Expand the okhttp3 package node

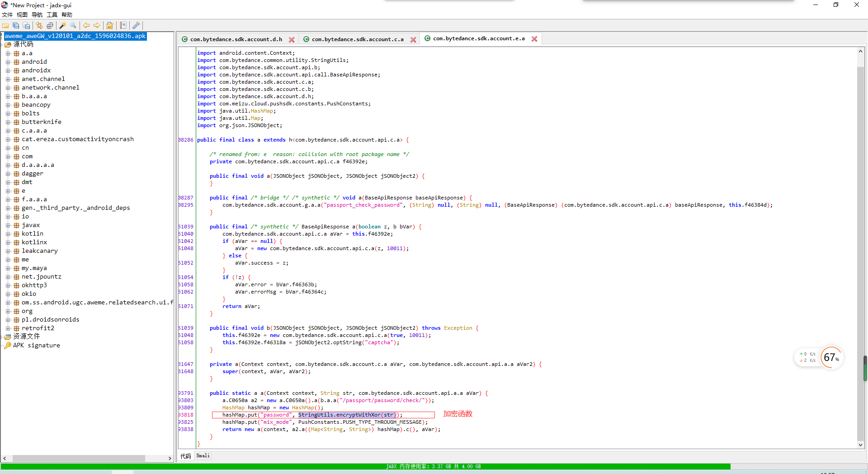pos(8,285)
